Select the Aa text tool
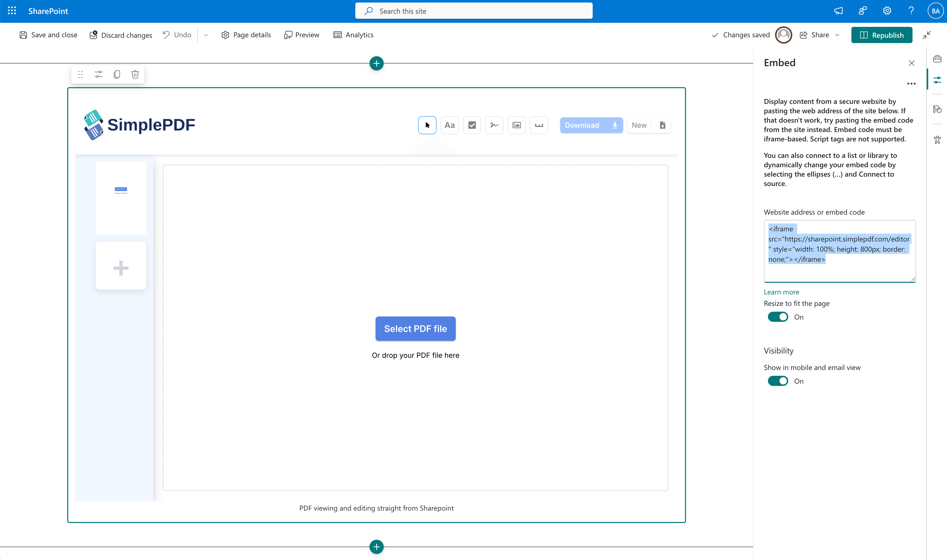The height and width of the screenshot is (560, 947). tap(449, 125)
